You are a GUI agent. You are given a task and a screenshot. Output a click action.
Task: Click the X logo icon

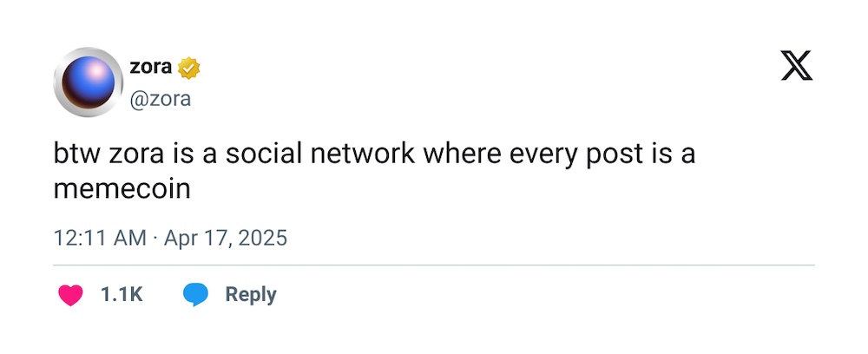(x=797, y=66)
